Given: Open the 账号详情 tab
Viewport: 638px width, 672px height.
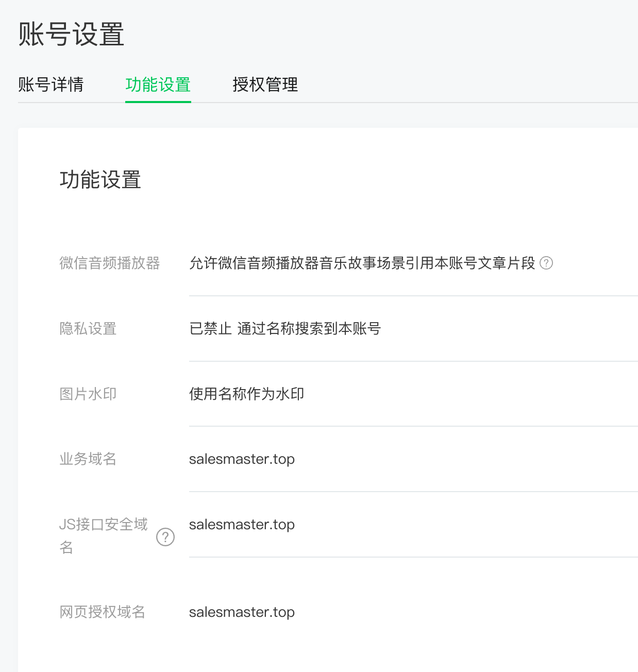Looking at the screenshot, I should (51, 85).
